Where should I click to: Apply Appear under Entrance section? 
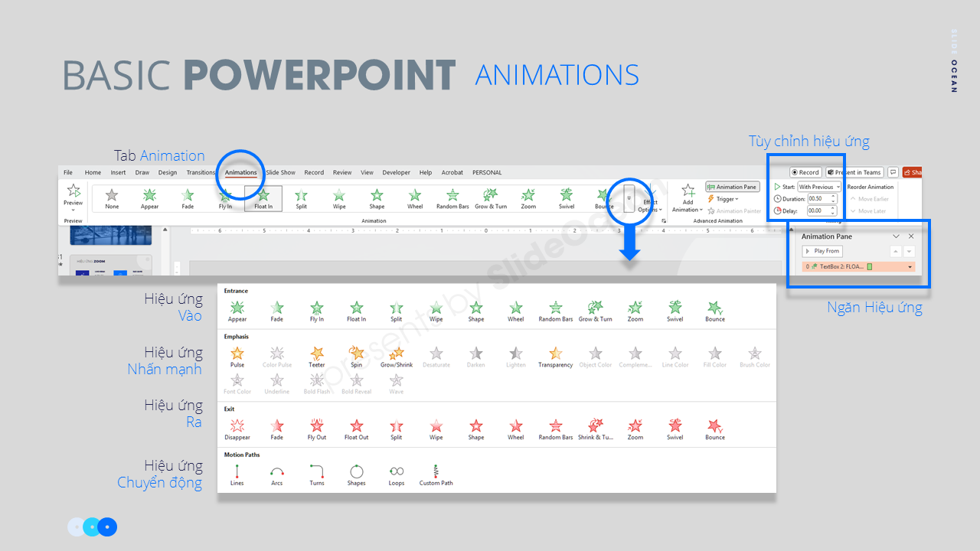[237, 311]
